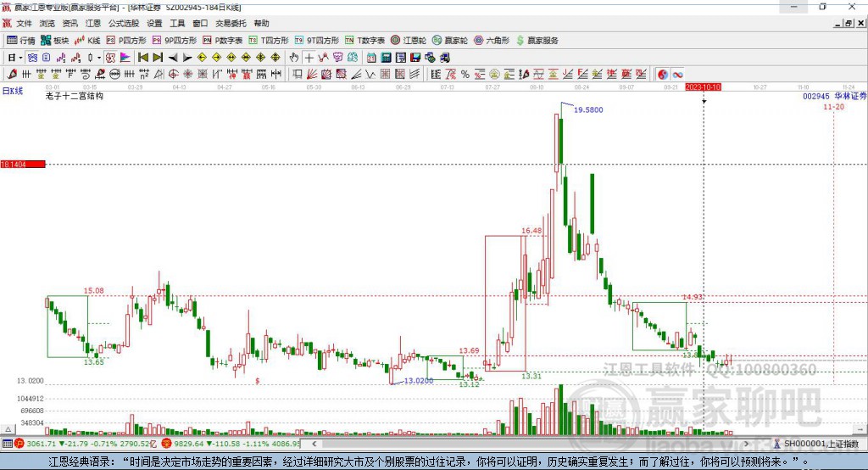Select the Gann fan lines tool
Viewport: 868px width, 470px height.
312,75
